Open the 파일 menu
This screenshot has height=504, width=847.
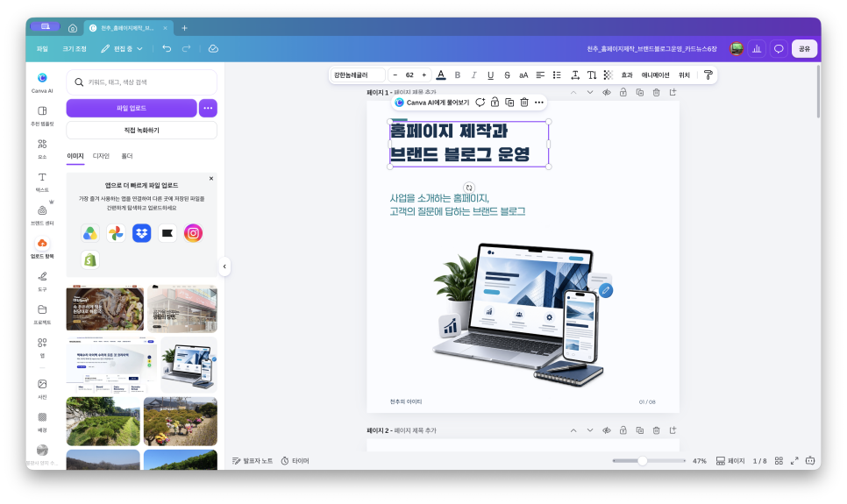coord(42,48)
